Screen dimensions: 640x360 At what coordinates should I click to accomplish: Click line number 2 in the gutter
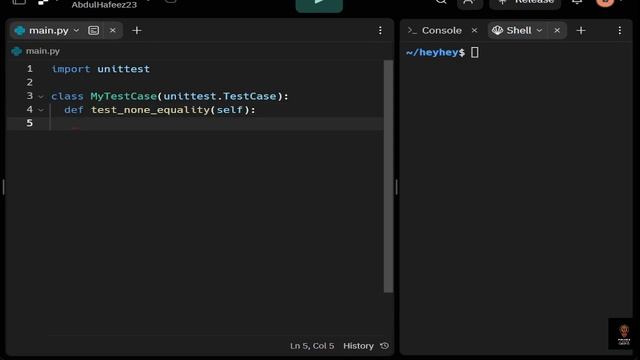click(x=29, y=82)
